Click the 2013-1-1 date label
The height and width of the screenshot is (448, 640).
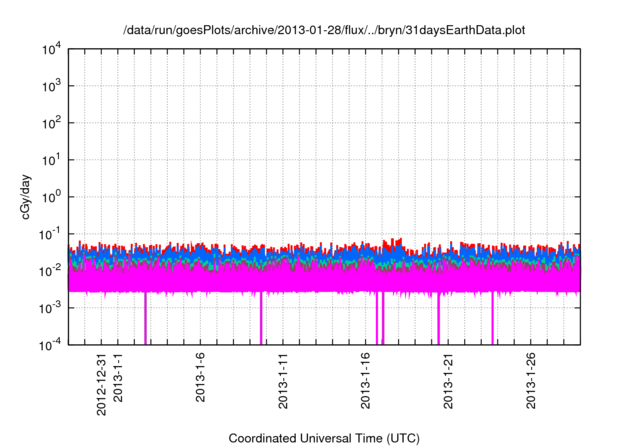point(118,378)
